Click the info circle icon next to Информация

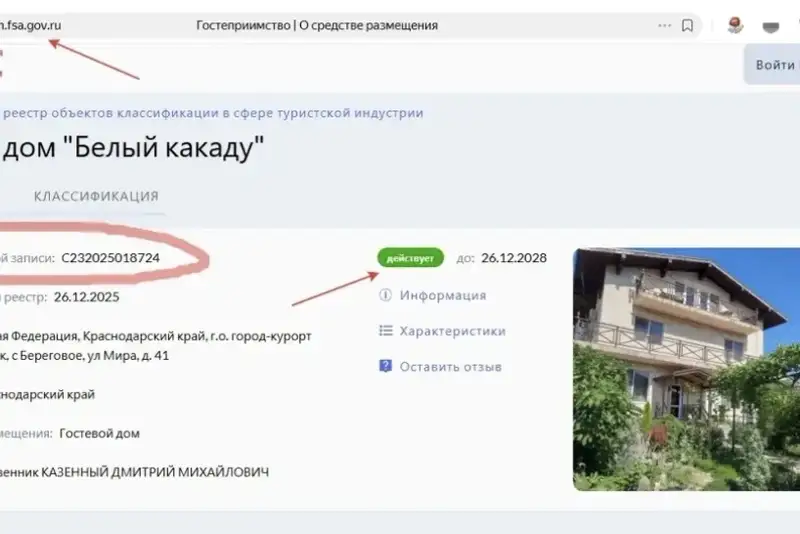pos(385,295)
